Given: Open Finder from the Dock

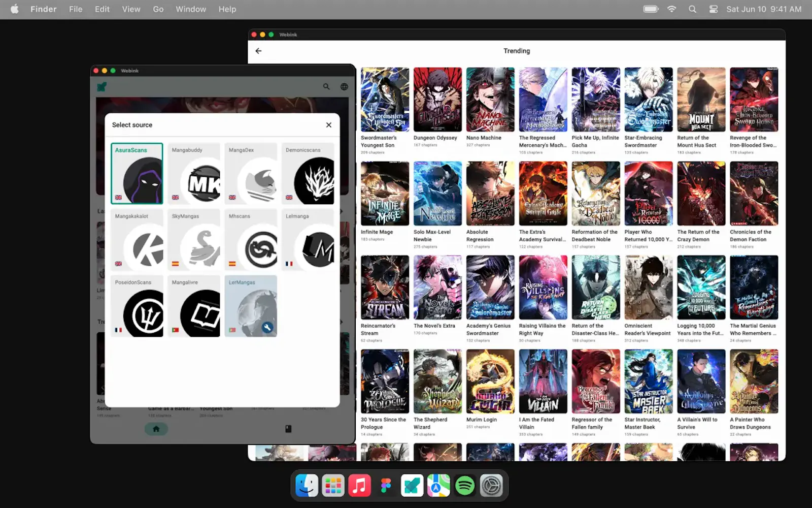Looking at the screenshot, I should (307, 486).
